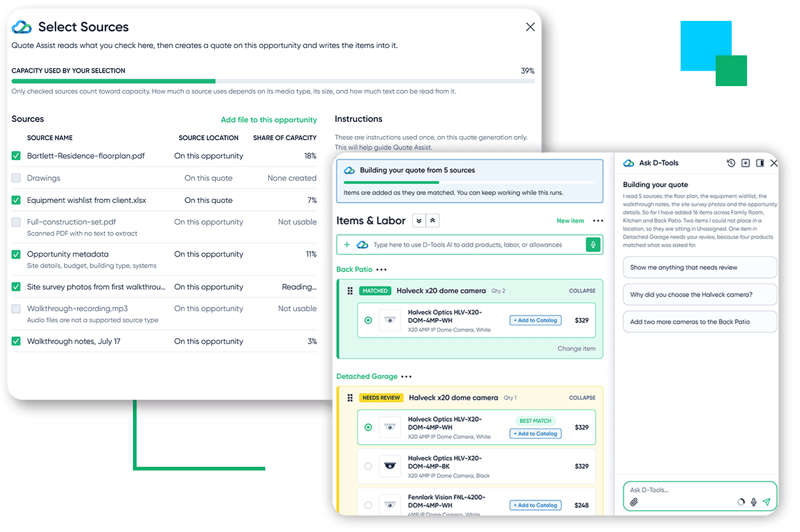800x532 pixels.
Task: Attach a file with the paperclip icon
Action: click(634, 502)
